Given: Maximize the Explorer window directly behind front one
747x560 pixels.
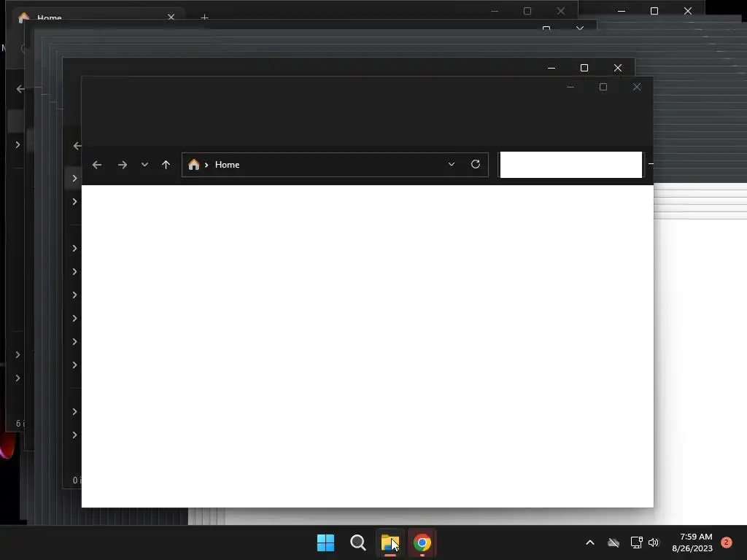Looking at the screenshot, I should (x=584, y=68).
